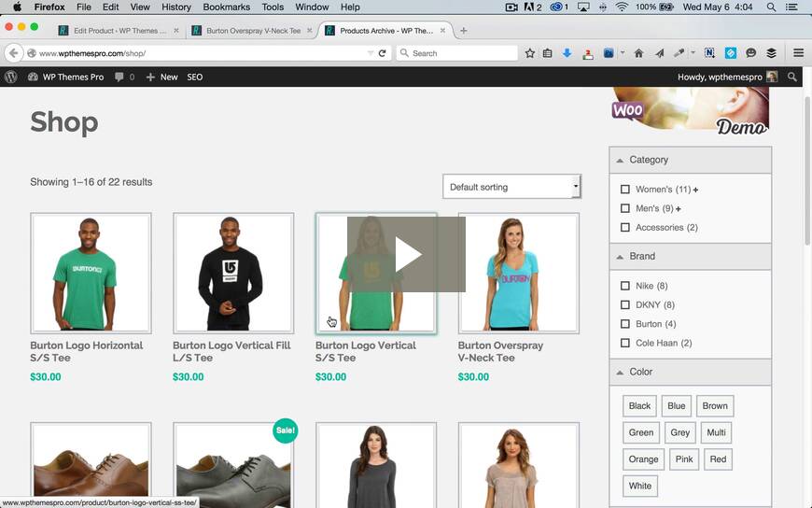Screen dimensions: 812x508
Task: Open Wi-Fi status menu icon
Action: point(622,7)
